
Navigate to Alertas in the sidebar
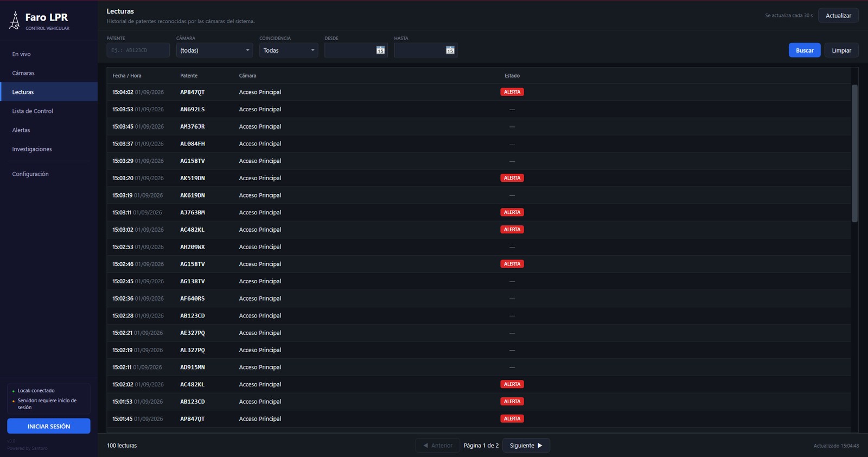49,130
